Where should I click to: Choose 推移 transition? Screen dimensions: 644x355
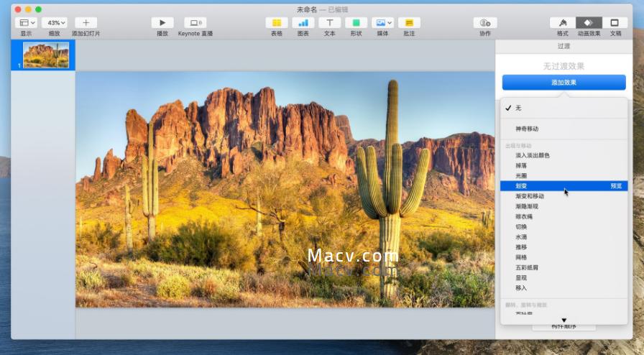[x=564, y=247]
